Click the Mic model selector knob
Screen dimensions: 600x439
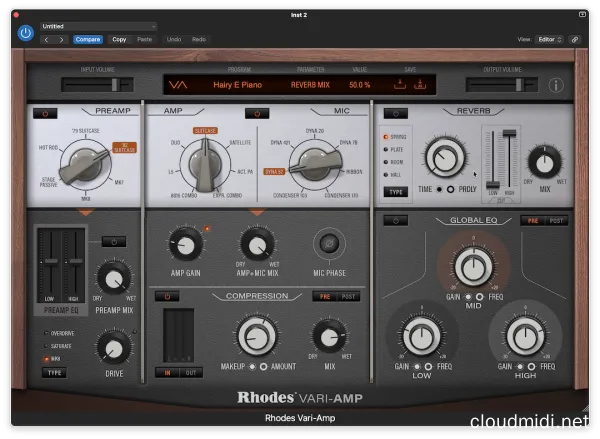tap(315, 165)
